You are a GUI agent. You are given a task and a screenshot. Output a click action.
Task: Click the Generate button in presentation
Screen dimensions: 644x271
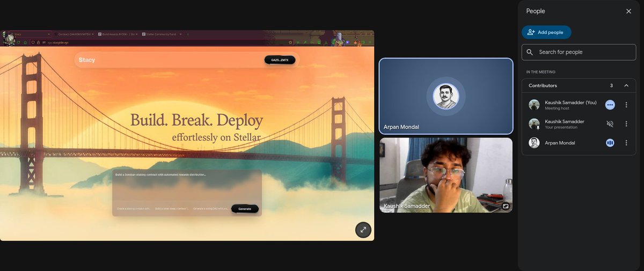pyautogui.click(x=245, y=209)
